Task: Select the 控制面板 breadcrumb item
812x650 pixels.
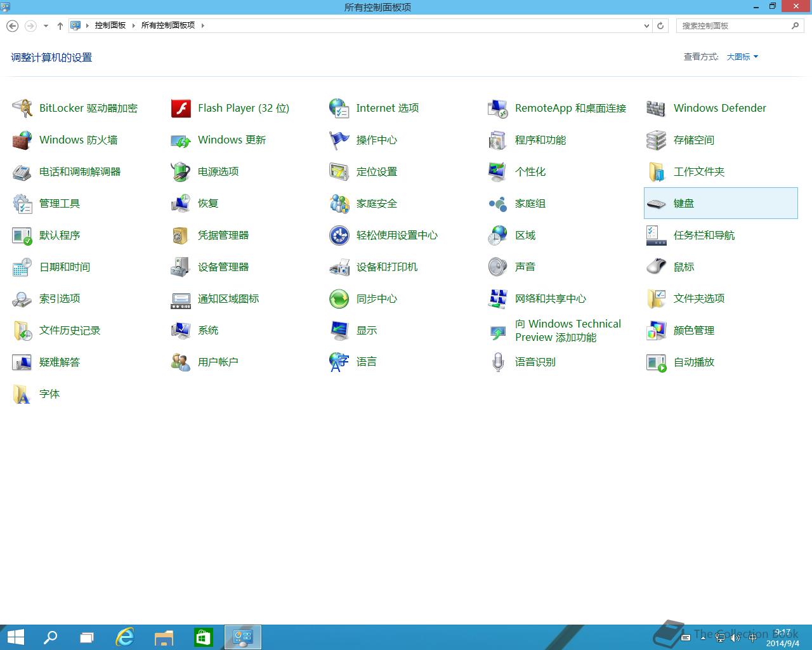Action: tap(110, 25)
